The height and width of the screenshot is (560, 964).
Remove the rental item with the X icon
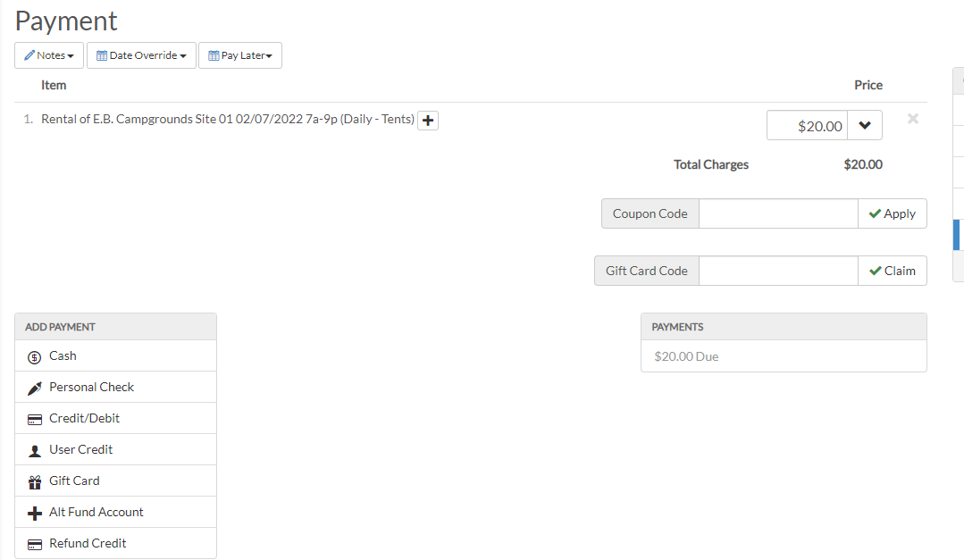913,119
